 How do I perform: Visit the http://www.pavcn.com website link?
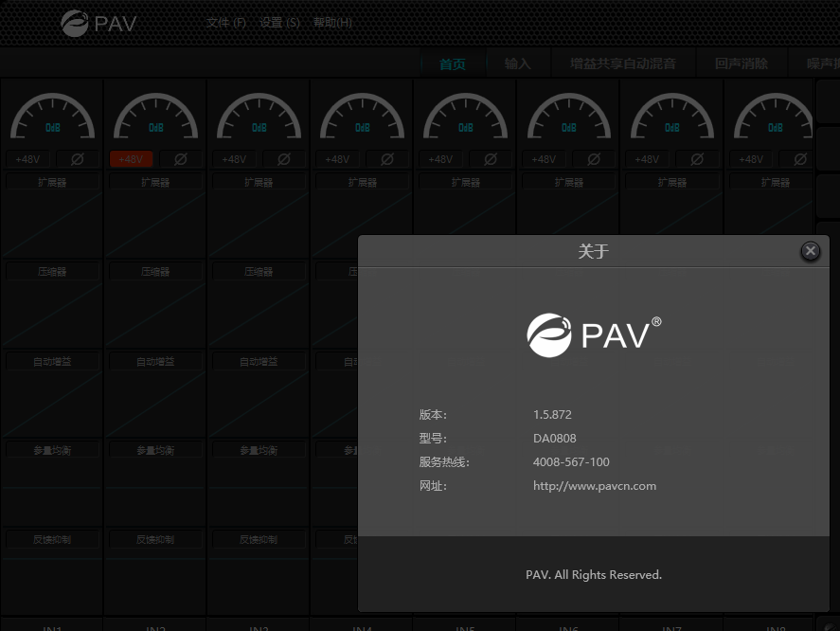point(594,486)
